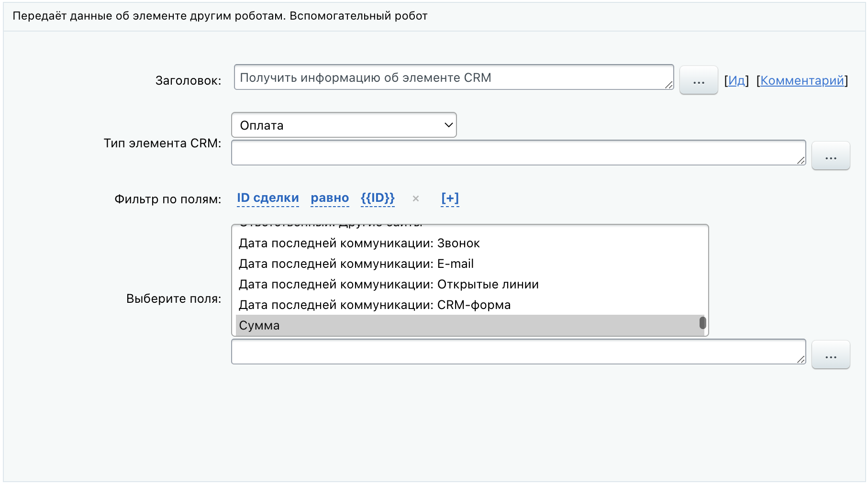Add a new filter condition with [+]
868x485 pixels.
tap(450, 198)
